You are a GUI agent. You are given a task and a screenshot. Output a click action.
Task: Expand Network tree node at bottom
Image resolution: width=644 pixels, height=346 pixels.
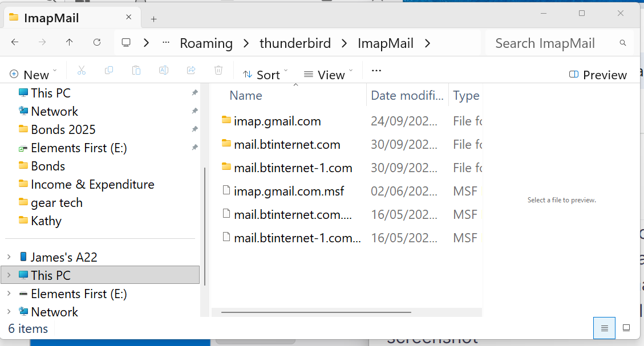9,312
